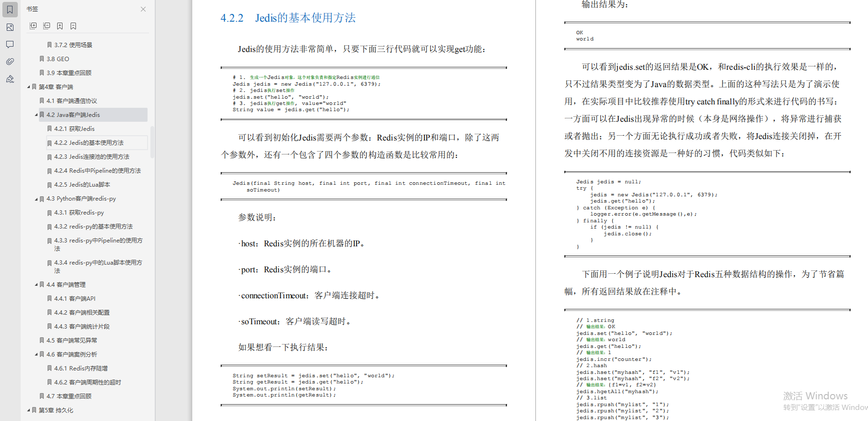The height and width of the screenshot is (421, 868).
Task: Select bookmark 4.2 Java客户端Jedis
Action: click(73, 115)
